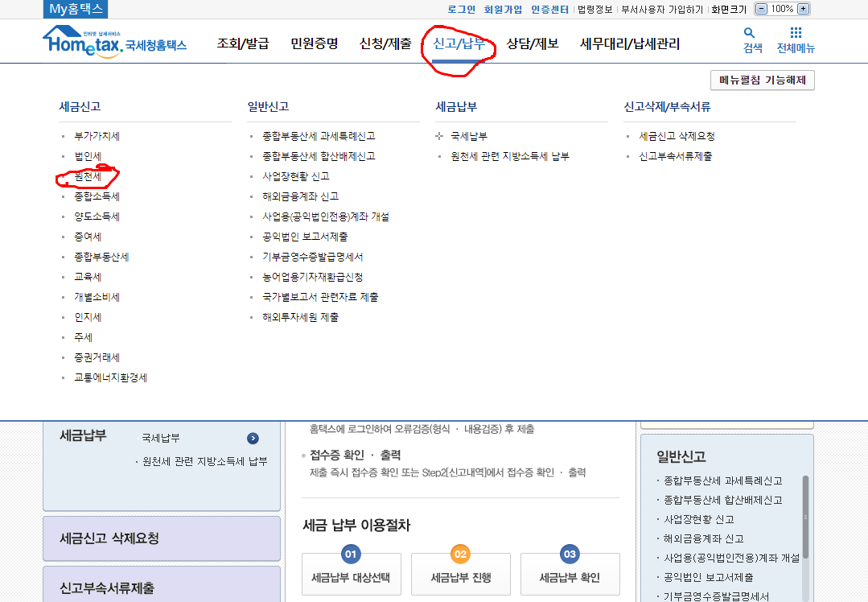Select 증여세 menu item

88,237
